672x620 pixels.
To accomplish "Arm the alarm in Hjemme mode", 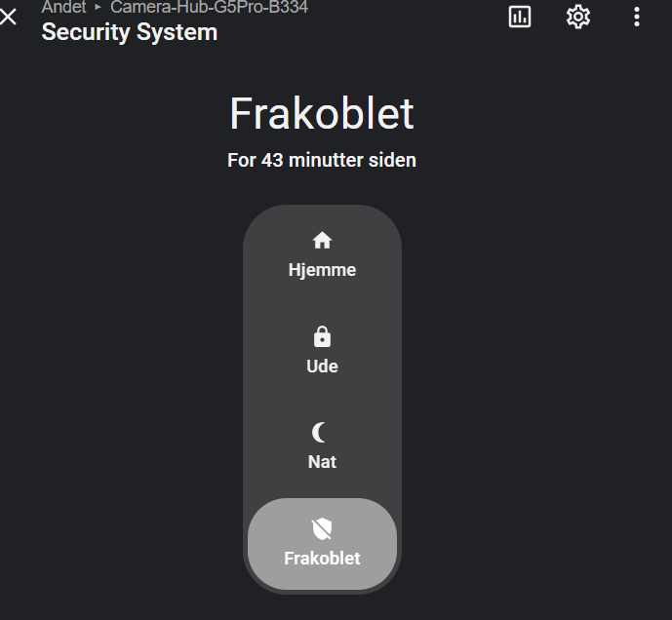I will pos(322,270).
